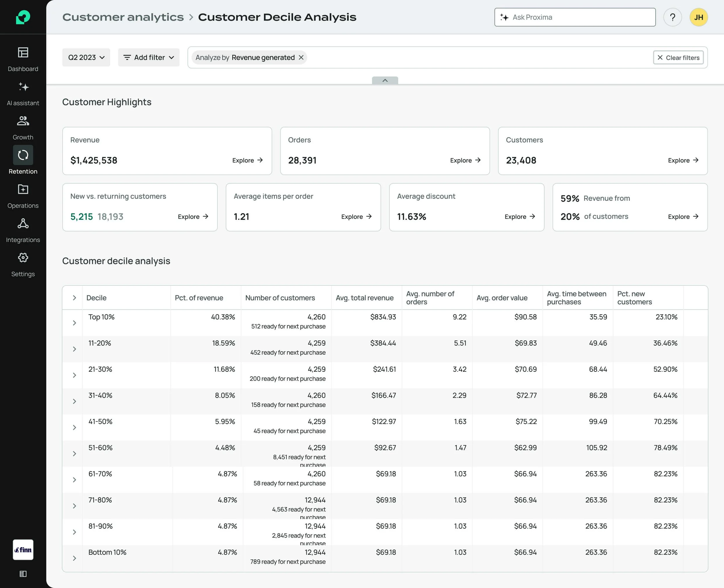Open Settings gear in sidebar
The height and width of the screenshot is (588, 724).
tap(23, 258)
